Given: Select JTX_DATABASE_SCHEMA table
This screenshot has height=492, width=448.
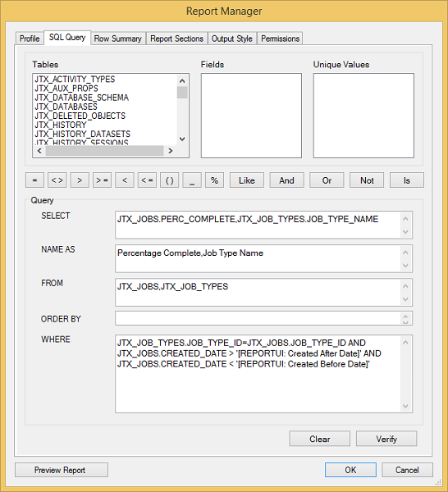Looking at the screenshot, I should (x=81, y=98).
